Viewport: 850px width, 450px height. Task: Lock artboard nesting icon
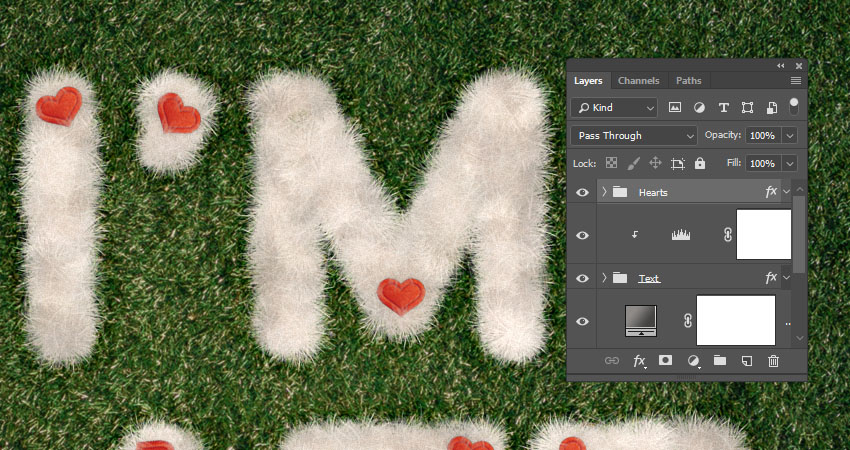click(x=678, y=163)
